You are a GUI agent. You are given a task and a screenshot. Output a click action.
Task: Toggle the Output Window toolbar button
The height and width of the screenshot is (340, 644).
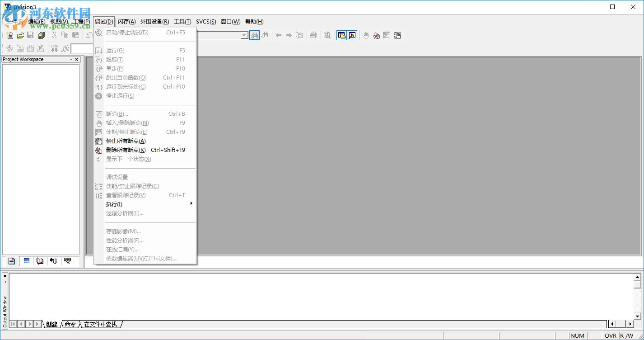pyautogui.click(x=352, y=35)
